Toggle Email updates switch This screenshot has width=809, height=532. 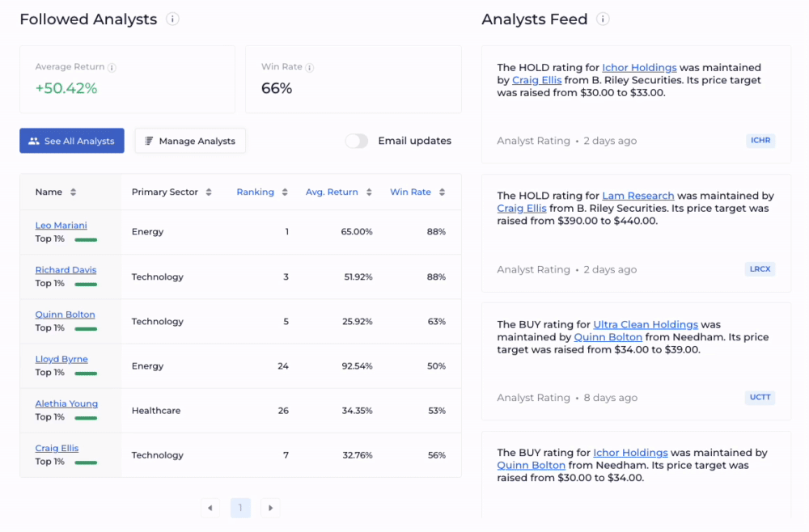coord(357,141)
